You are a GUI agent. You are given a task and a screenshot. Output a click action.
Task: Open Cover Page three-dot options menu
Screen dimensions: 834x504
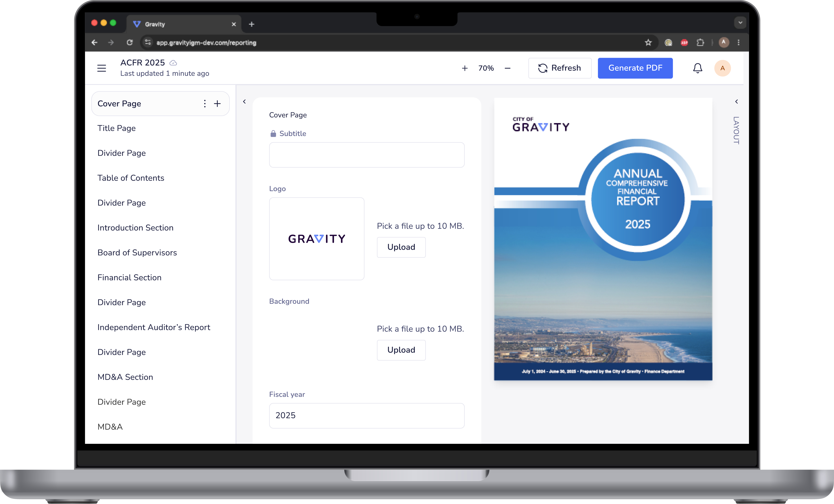pyautogui.click(x=204, y=103)
